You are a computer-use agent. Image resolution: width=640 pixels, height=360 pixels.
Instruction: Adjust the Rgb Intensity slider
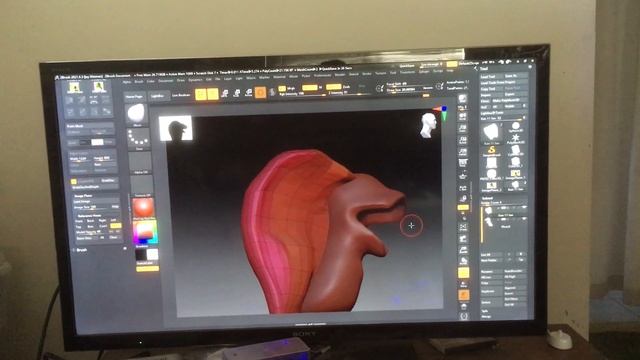[302, 94]
